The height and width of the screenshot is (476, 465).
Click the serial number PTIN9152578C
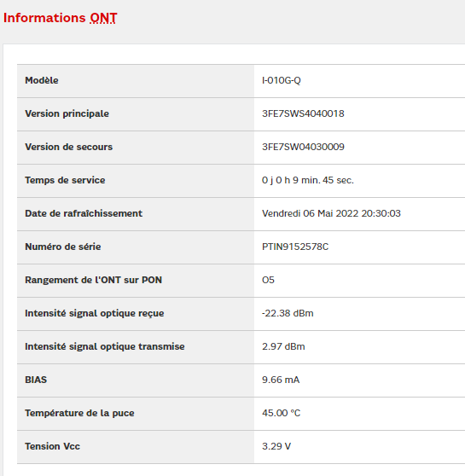click(x=295, y=247)
